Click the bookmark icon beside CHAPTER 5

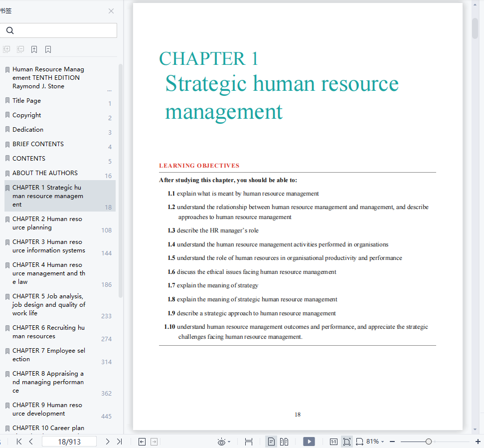[x=7, y=297]
